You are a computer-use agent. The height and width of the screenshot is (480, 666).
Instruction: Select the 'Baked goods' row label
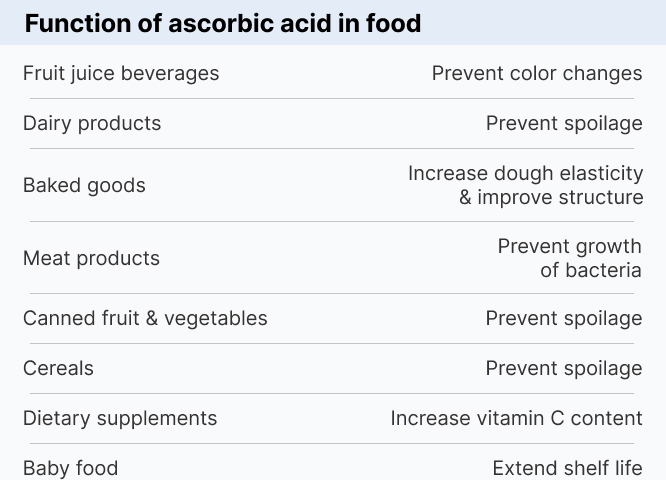point(84,185)
